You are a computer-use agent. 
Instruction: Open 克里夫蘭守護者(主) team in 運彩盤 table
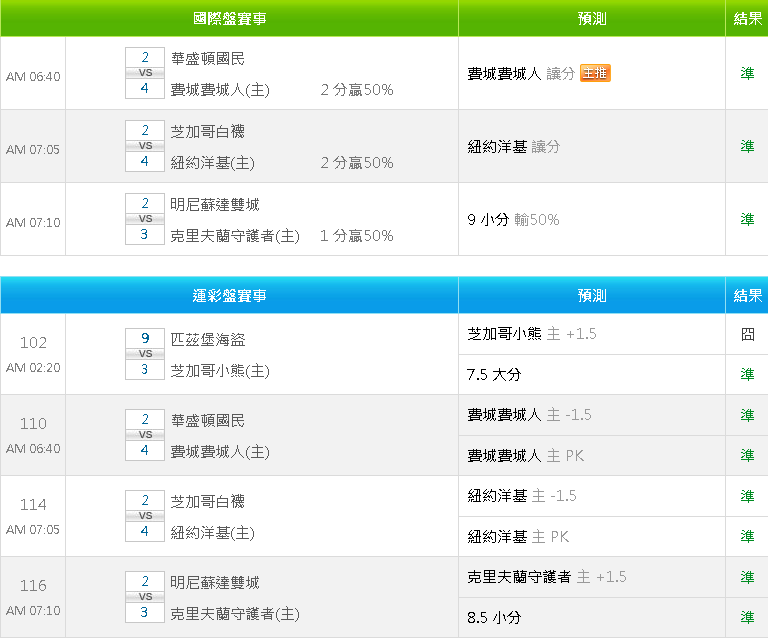point(235,614)
